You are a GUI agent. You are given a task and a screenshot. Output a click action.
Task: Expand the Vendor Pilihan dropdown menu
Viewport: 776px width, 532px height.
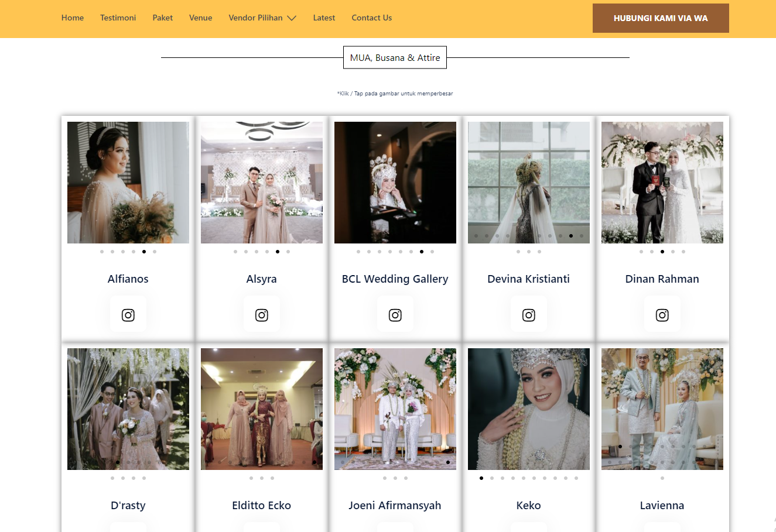coord(262,18)
